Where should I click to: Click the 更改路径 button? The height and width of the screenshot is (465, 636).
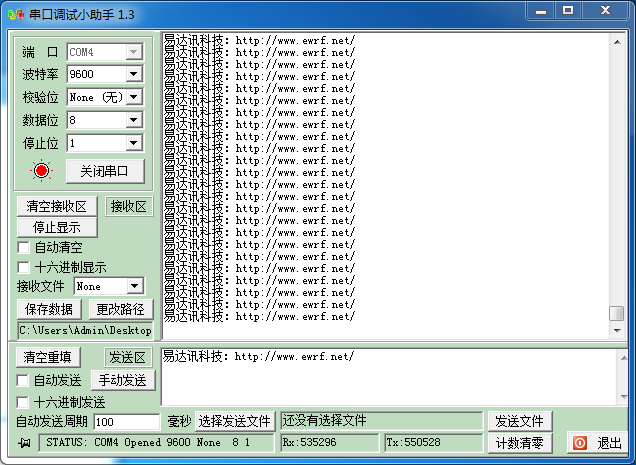(120, 309)
